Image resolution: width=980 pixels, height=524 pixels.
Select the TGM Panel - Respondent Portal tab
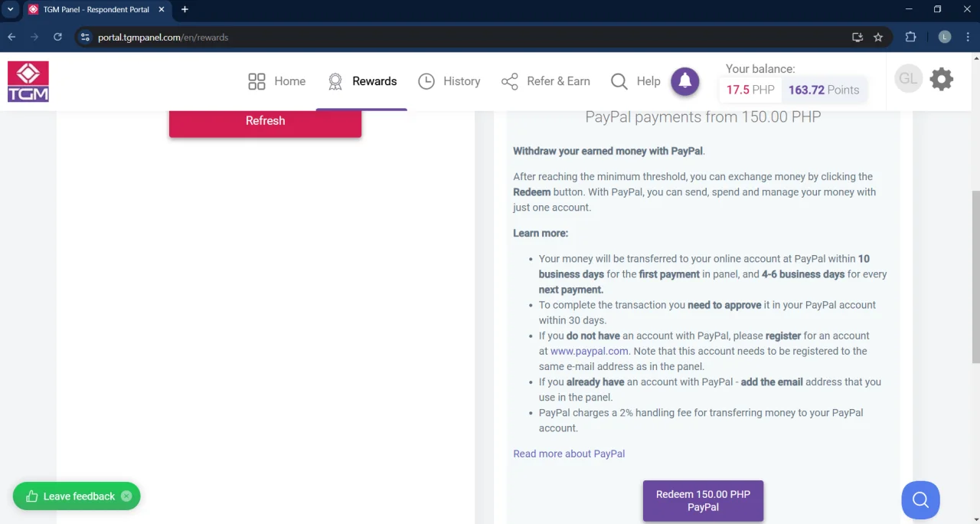pos(96,10)
